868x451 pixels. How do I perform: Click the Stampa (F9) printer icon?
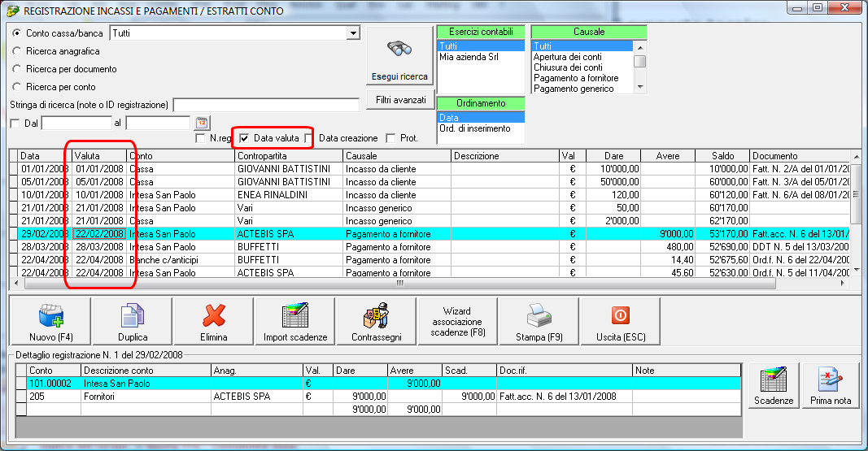(x=539, y=316)
